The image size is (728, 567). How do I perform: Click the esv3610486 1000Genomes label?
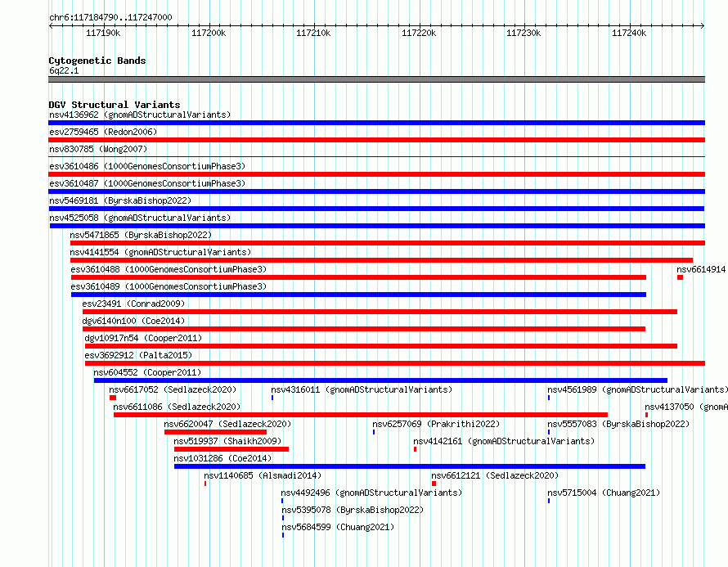coord(147,166)
